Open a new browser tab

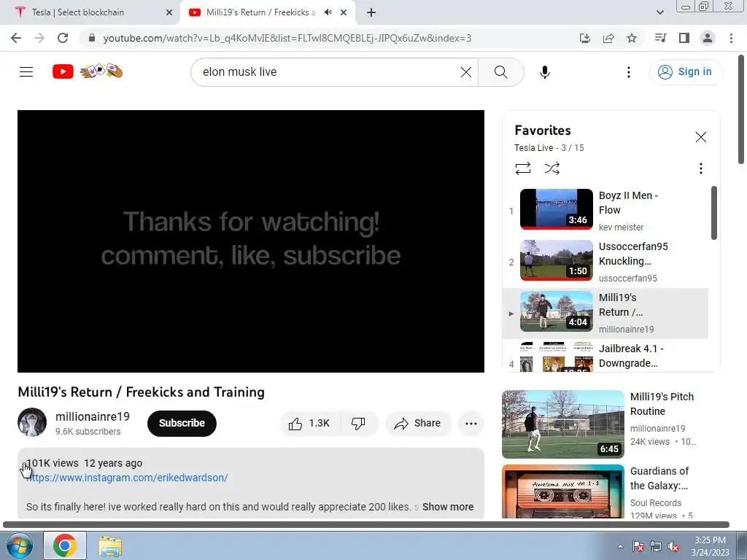pyautogui.click(x=371, y=13)
